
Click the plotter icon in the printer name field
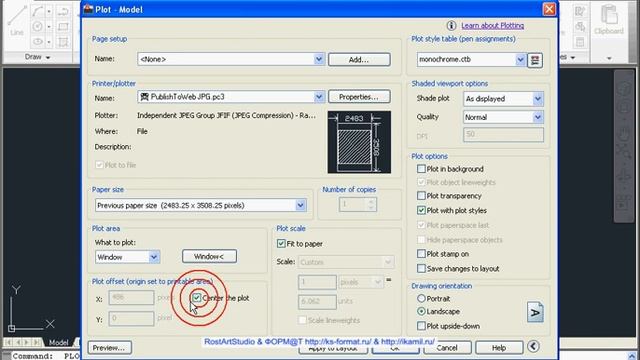click(x=144, y=97)
